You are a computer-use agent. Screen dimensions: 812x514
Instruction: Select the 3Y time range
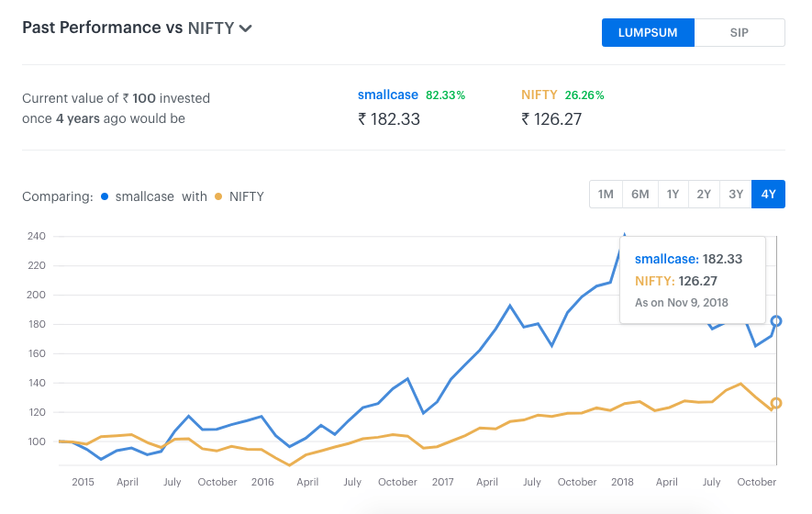coord(736,195)
